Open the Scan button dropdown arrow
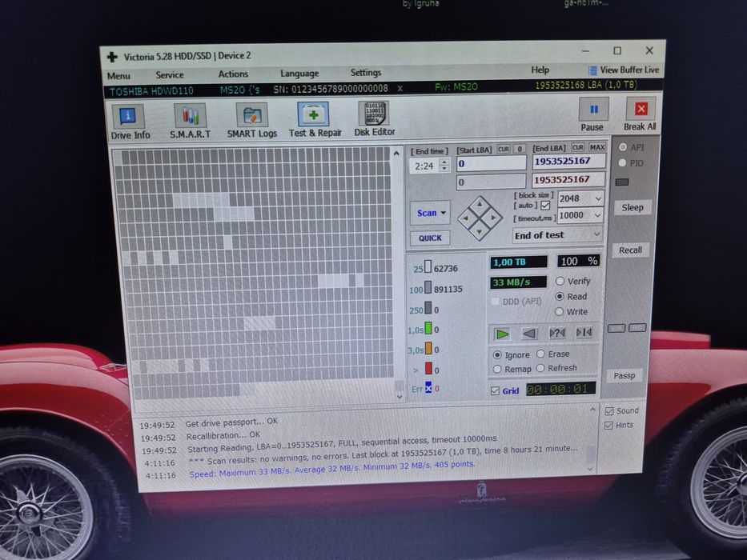The image size is (747, 560). (444, 213)
